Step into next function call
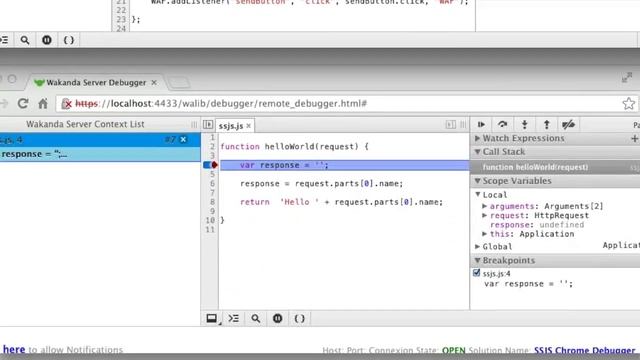 [x=524, y=124]
